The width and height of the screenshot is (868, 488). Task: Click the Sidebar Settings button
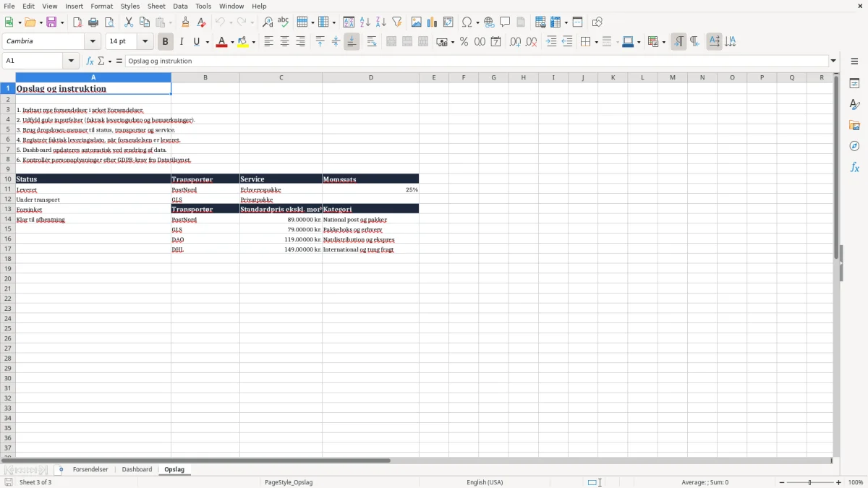point(854,61)
